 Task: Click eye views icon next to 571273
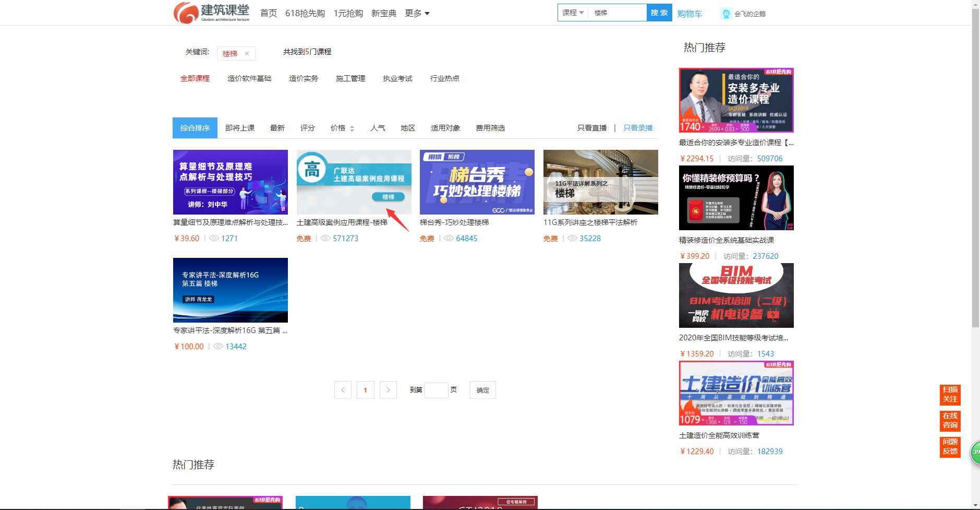click(x=325, y=239)
